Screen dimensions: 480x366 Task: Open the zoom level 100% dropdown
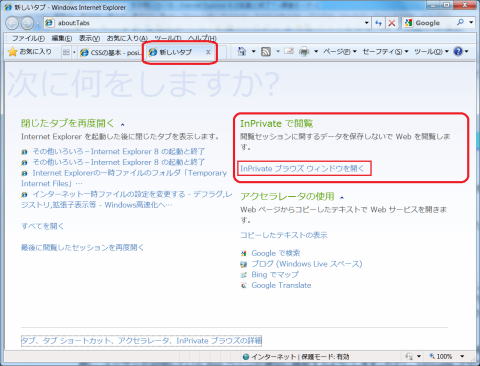[462, 356]
